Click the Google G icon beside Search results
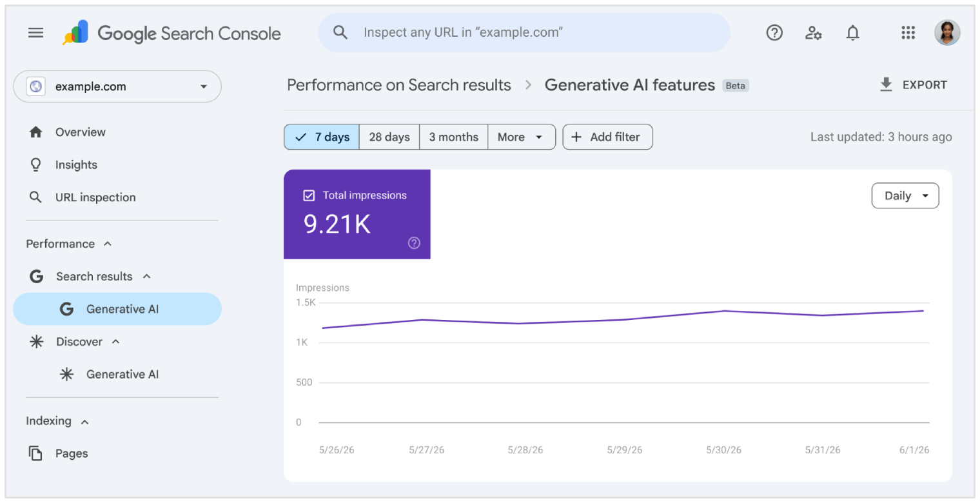This screenshot has height=503, width=980. [x=37, y=277]
